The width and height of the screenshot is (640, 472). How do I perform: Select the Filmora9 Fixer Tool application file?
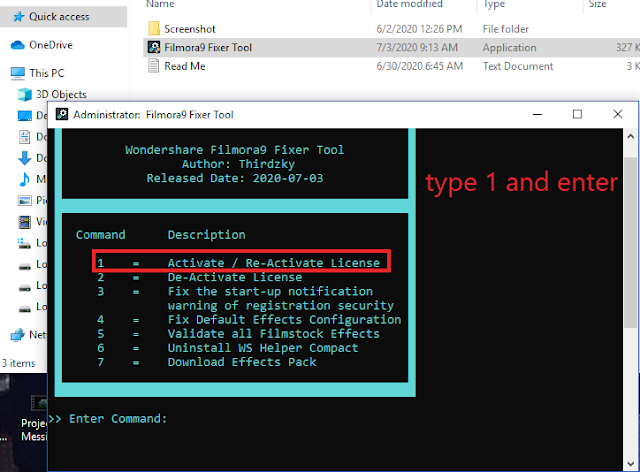pos(391,47)
